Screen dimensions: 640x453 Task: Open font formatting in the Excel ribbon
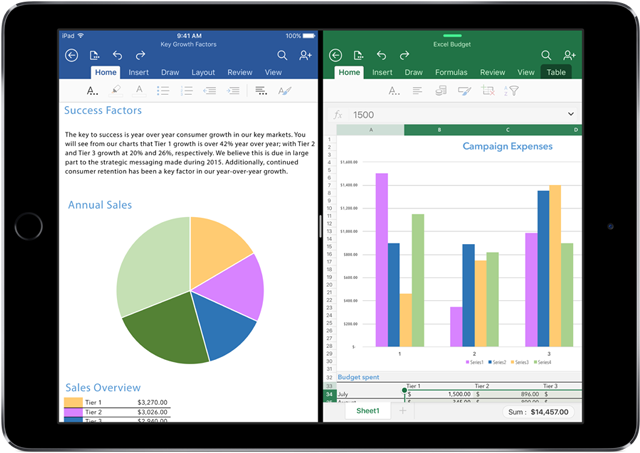coord(394,91)
